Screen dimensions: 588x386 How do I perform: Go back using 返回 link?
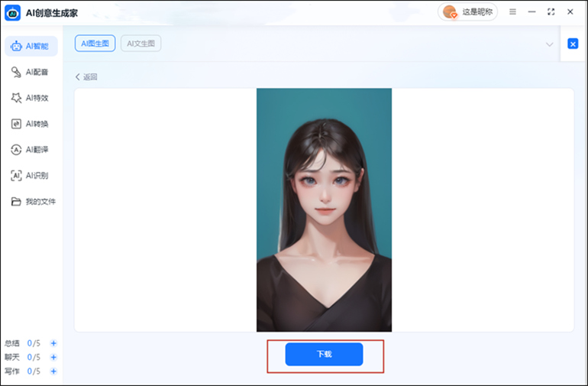pyautogui.click(x=86, y=77)
